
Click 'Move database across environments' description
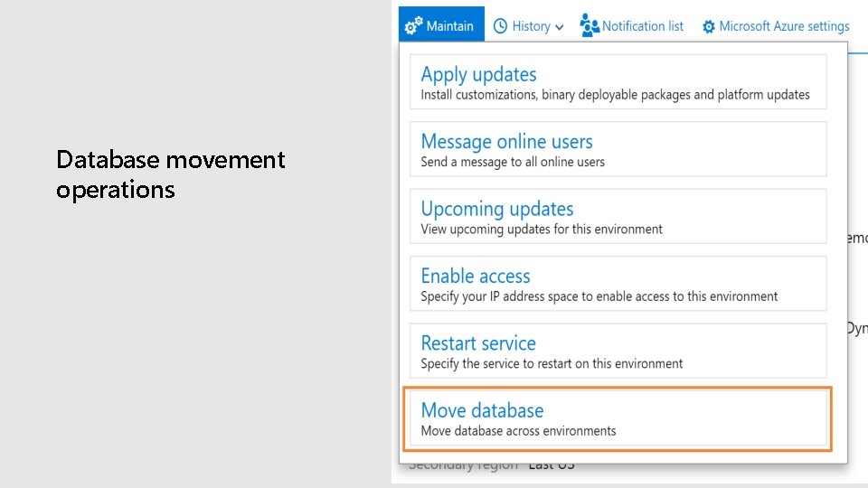click(518, 431)
